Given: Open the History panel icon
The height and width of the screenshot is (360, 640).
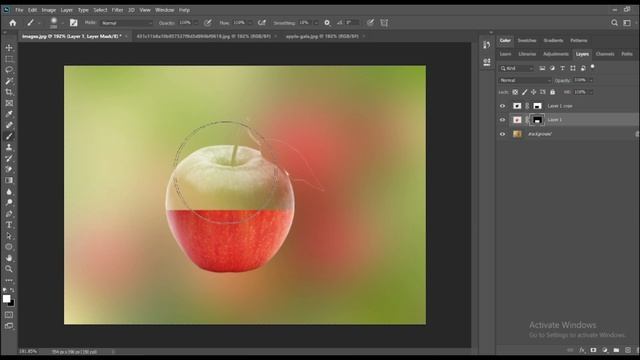Looking at the screenshot, I should click(x=487, y=45).
